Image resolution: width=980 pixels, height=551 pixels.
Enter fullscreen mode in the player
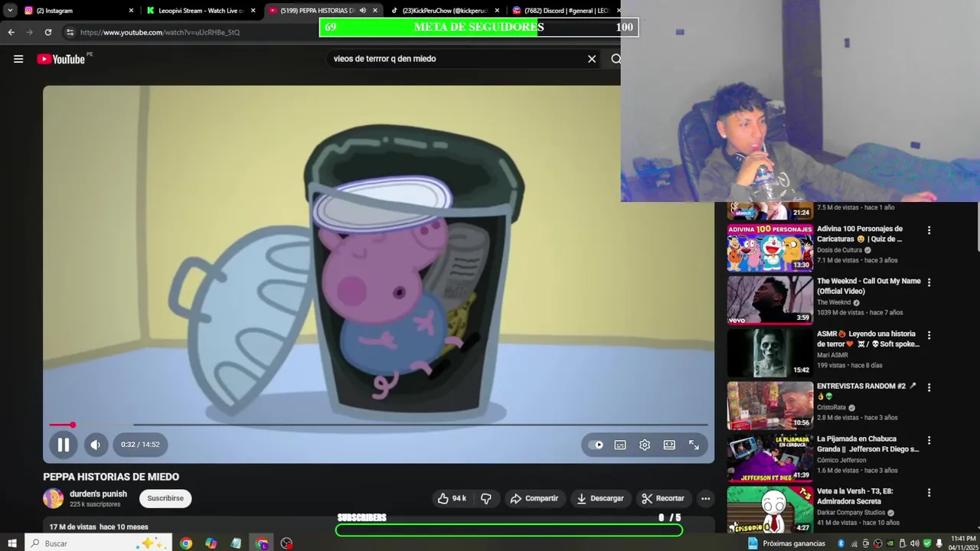(694, 445)
